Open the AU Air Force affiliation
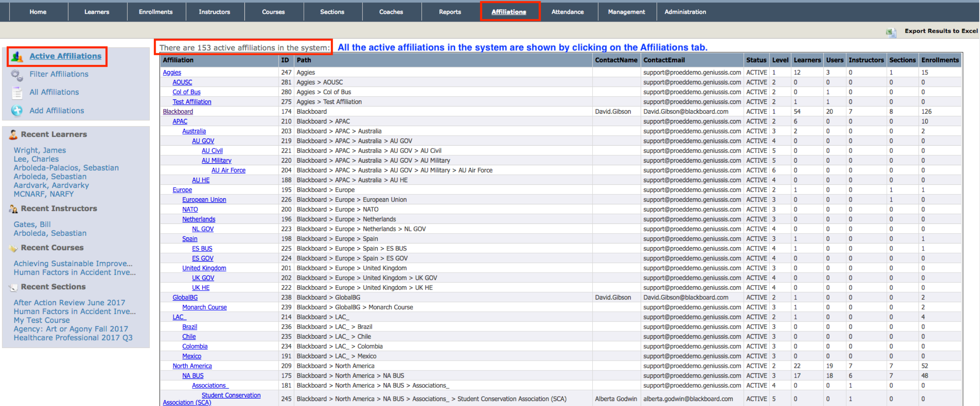This screenshot has height=406, width=980. pyautogui.click(x=228, y=170)
